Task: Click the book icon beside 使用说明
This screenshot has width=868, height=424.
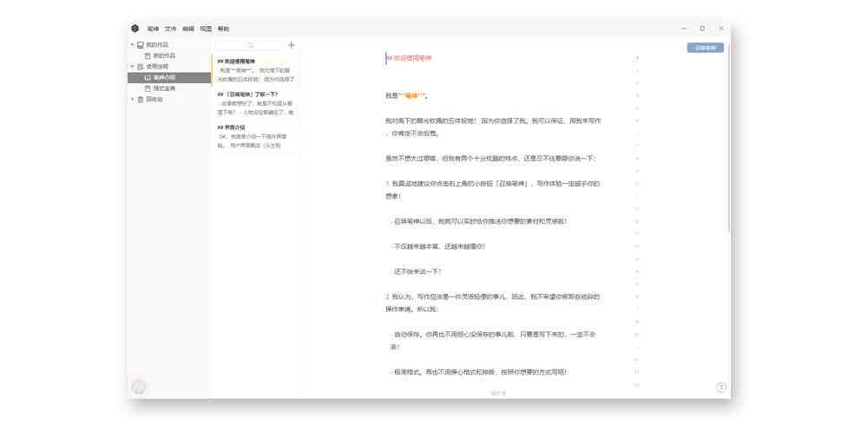Action: point(140,67)
